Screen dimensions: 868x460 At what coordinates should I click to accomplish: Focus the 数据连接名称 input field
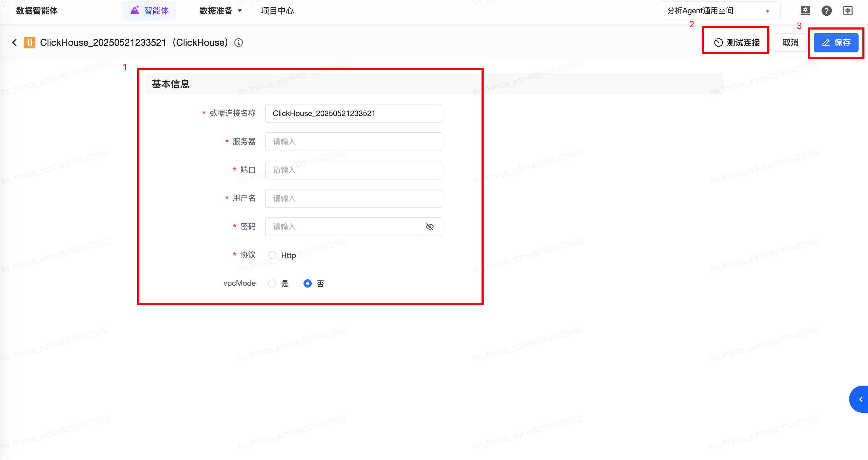pos(353,113)
